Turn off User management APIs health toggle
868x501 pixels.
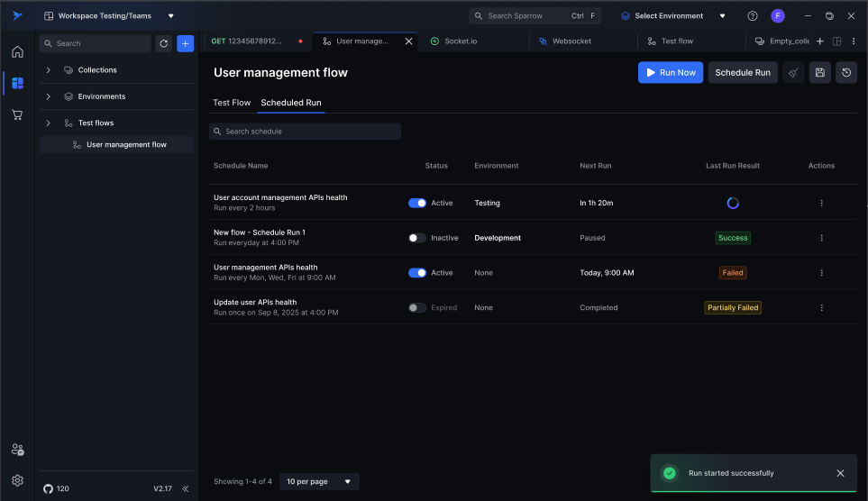point(417,273)
